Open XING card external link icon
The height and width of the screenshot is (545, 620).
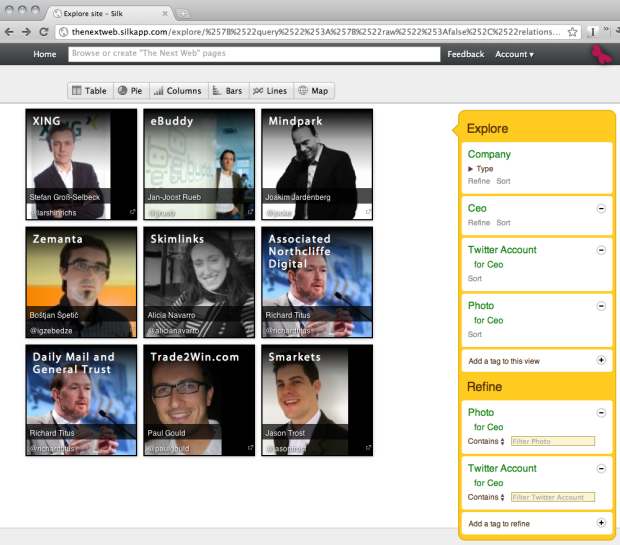[132, 212]
